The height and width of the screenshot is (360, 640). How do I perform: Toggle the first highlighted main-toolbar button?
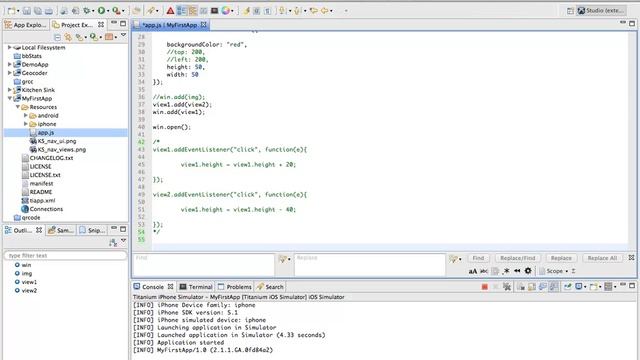click(182, 11)
